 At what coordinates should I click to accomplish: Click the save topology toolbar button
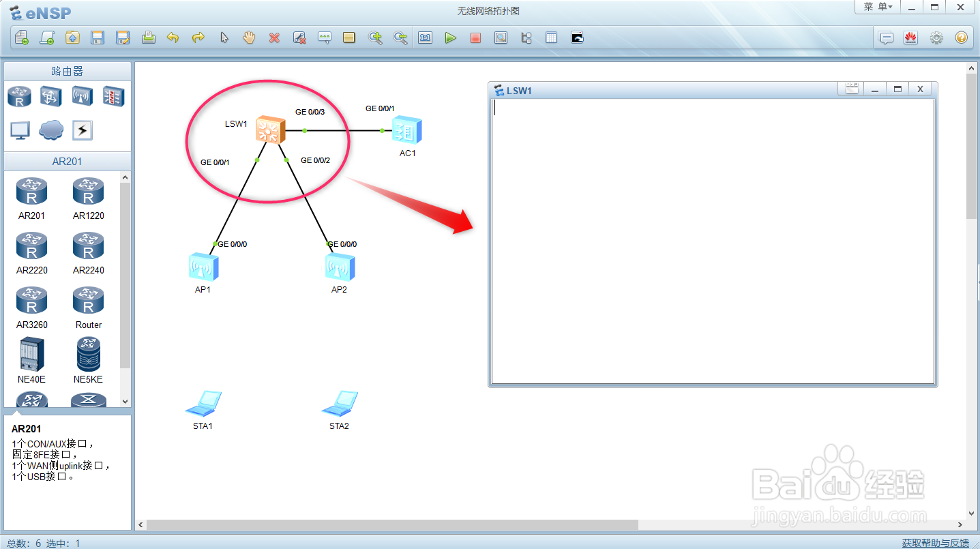click(98, 38)
